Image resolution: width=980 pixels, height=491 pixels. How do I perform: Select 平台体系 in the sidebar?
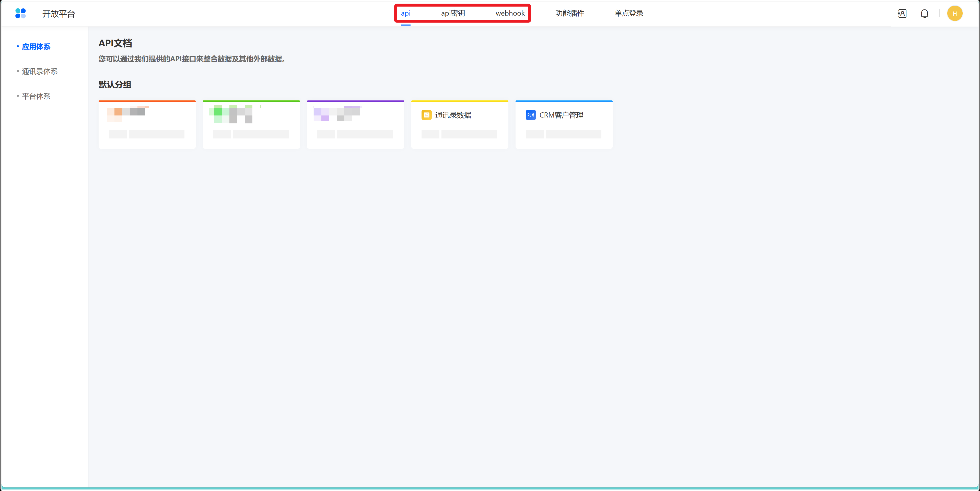click(x=36, y=96)
